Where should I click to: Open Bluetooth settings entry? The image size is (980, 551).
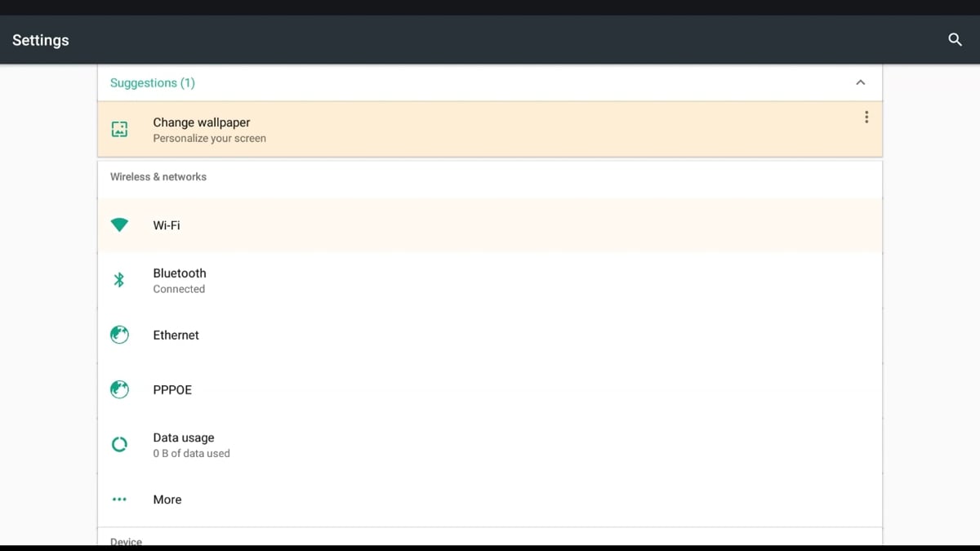180,273
